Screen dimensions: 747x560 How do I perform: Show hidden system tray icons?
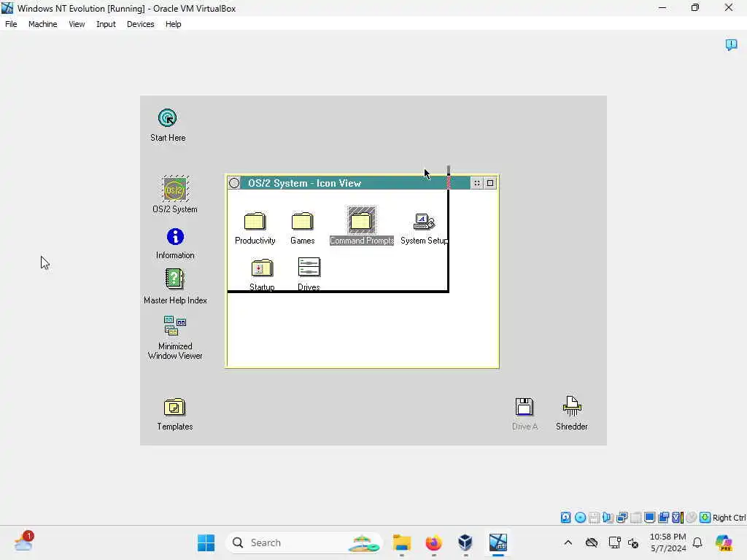[x=568, y=542]
